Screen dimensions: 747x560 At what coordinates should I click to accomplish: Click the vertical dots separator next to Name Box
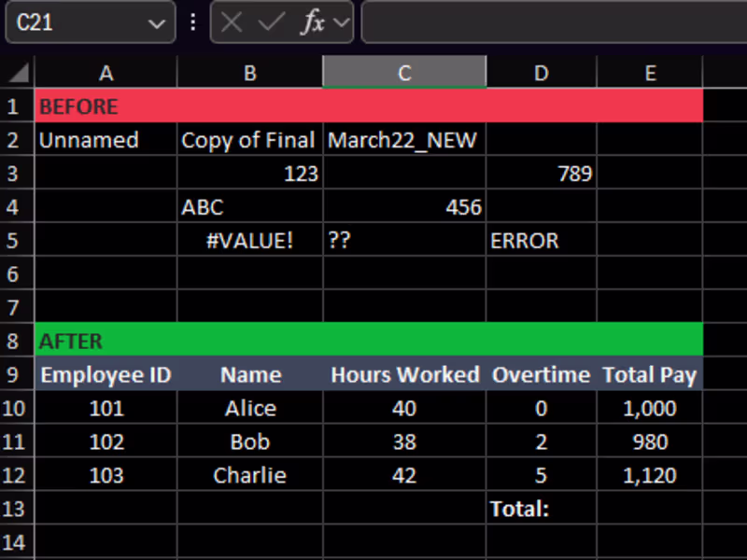tap(191, 22)
